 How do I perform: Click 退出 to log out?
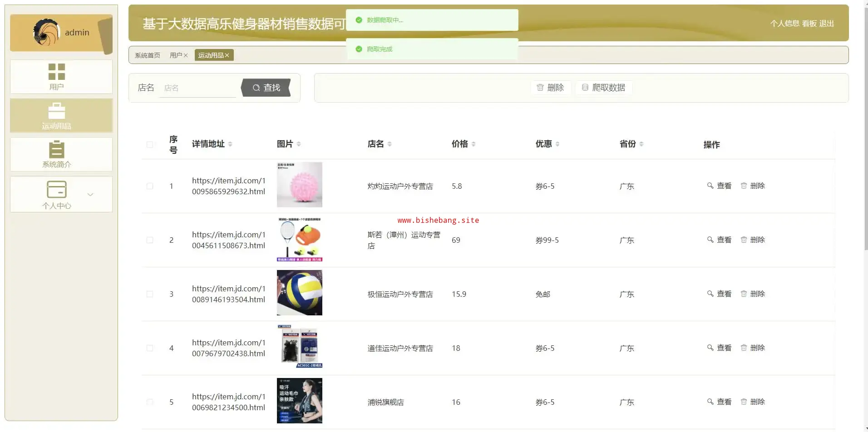point(827,24)
